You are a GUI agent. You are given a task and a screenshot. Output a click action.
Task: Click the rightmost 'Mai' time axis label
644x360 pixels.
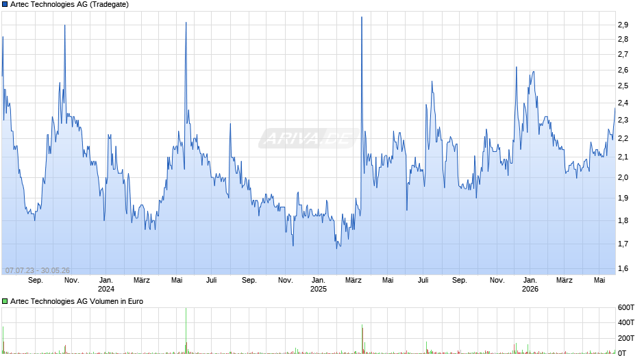(x=599, y=281)
